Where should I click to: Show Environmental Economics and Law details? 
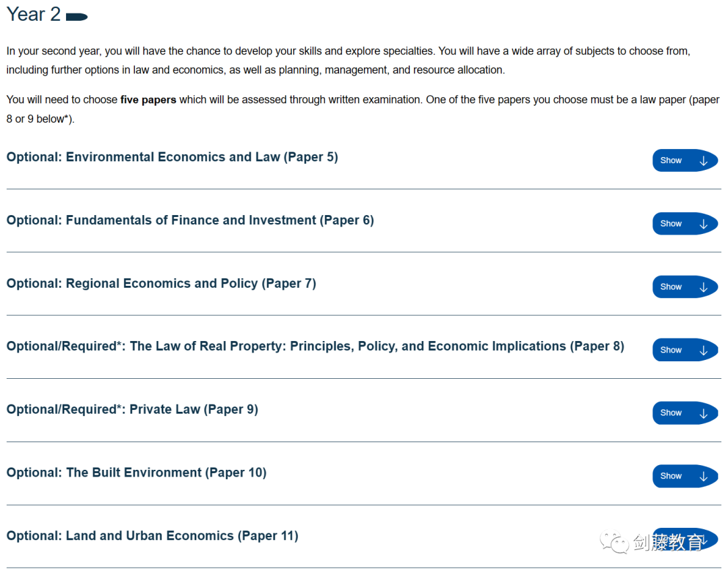(685, 160)
